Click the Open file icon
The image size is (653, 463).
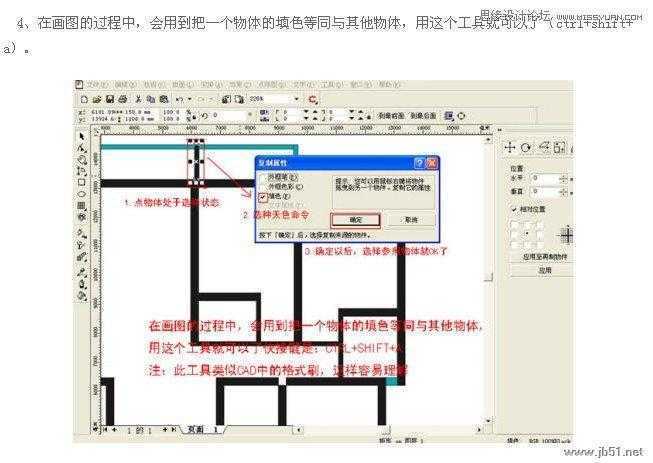coord(97,100)
